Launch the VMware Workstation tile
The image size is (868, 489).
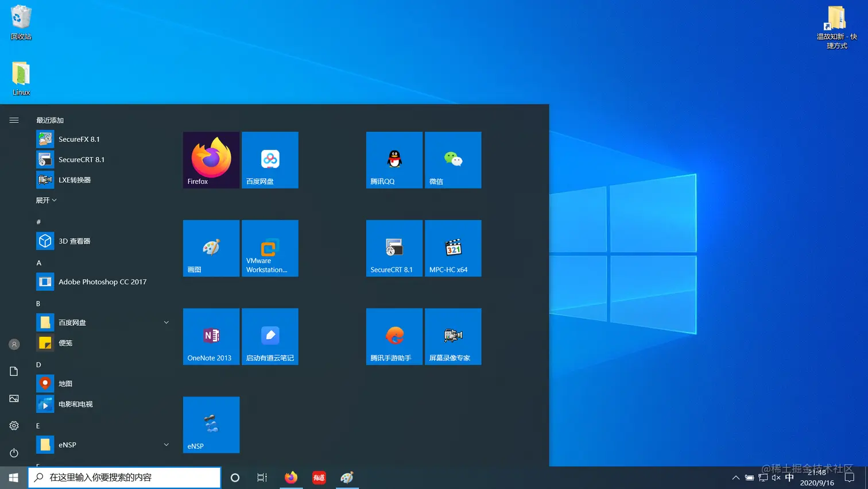[270, 248]
